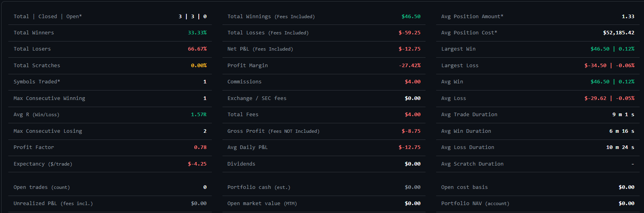Select the Total Scratches label
This screenshot has width=644, height=213.
click(37, 66)
